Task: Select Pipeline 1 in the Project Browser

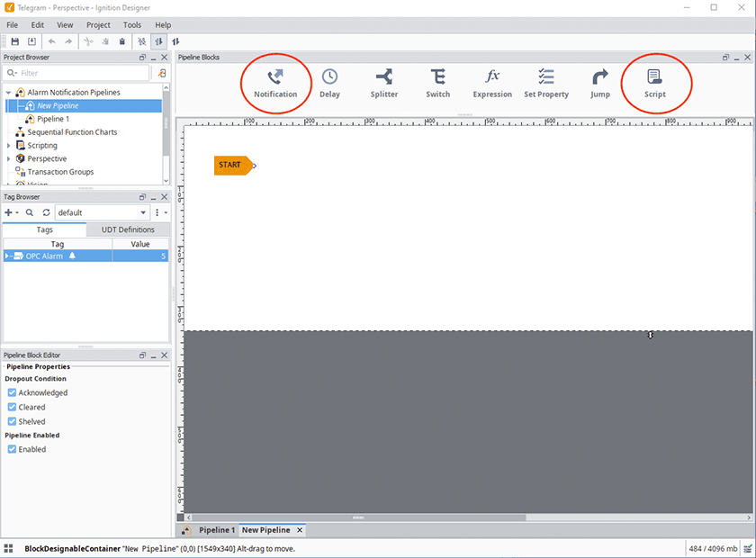Action: tap(53, 119)
